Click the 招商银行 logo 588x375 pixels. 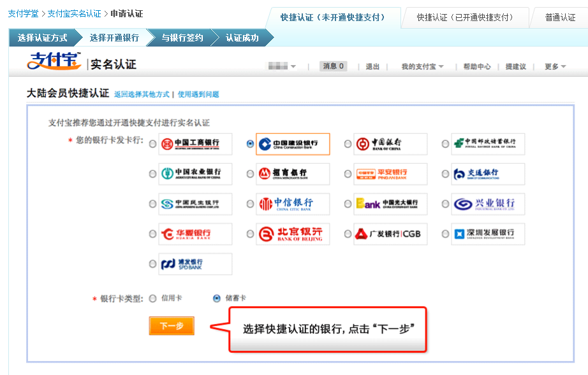293,174
